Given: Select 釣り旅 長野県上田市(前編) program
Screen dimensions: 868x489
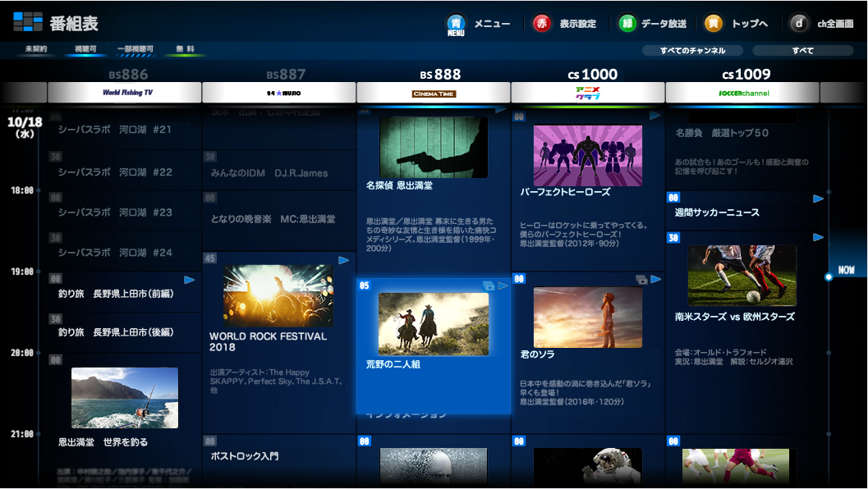Looking at the screenshot, I should click(x=125, y=292).
